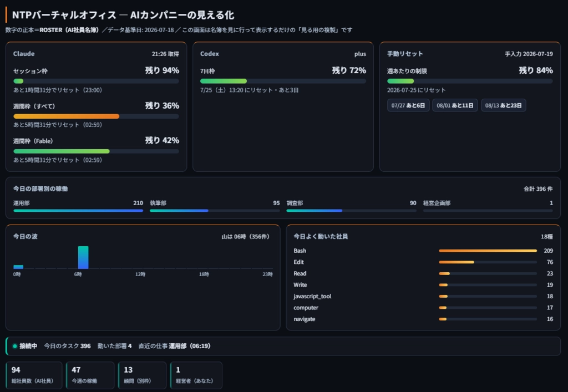Click the Codex 7日枠 progress bar
Viewport: 568px width, 392px height.
pyautogui.click(x=283, y=81)
